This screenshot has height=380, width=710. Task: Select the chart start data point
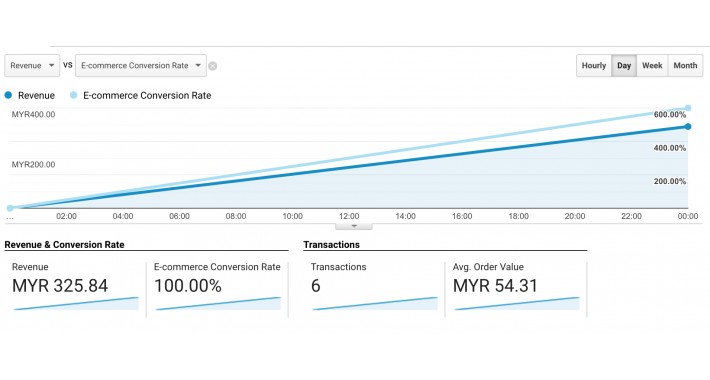pos(10,208)
